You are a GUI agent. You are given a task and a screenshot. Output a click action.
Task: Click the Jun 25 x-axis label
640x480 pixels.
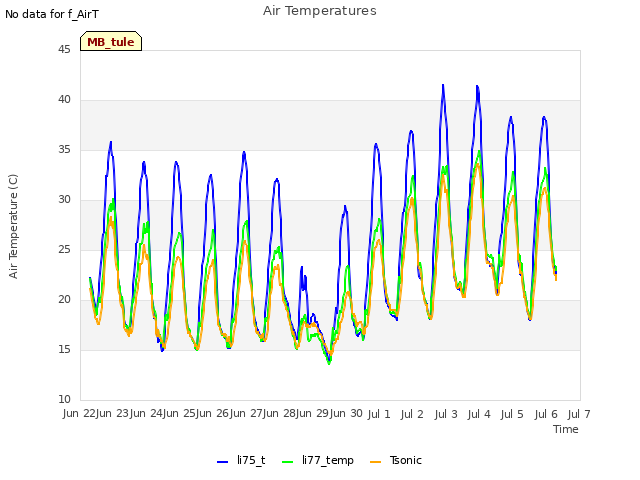click(180, 413)
